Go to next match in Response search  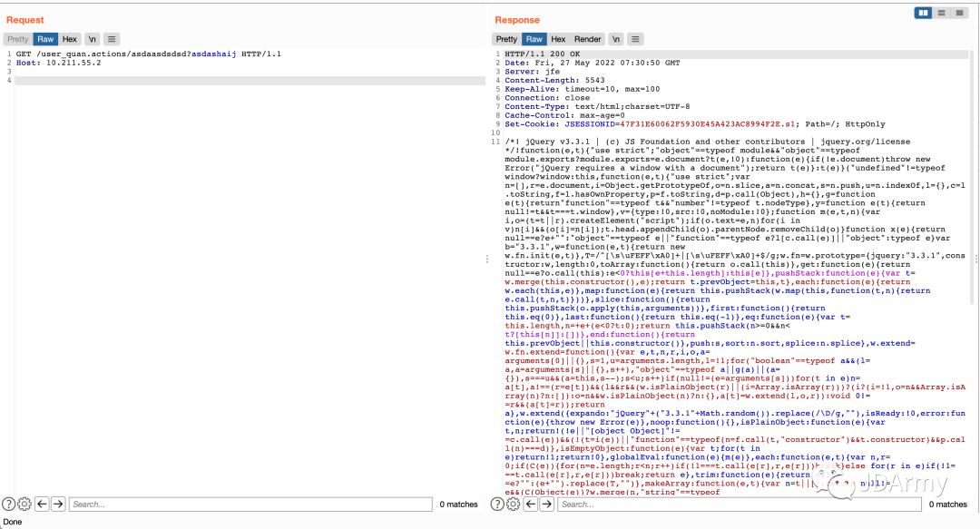pos(547,504)
